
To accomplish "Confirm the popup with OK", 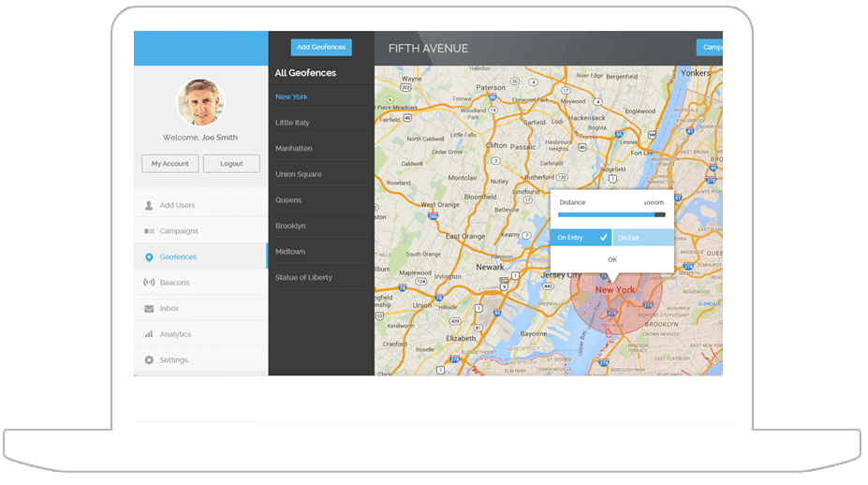I will [612, 259].
